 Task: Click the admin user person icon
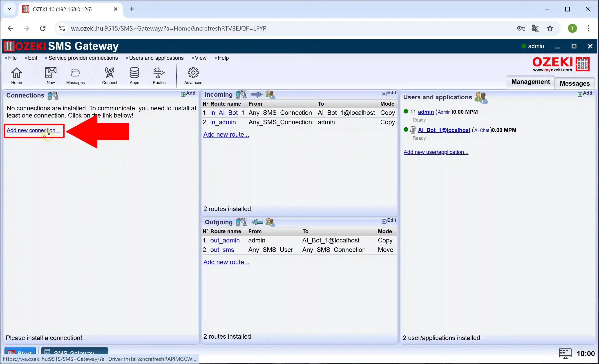pos(413,112)
